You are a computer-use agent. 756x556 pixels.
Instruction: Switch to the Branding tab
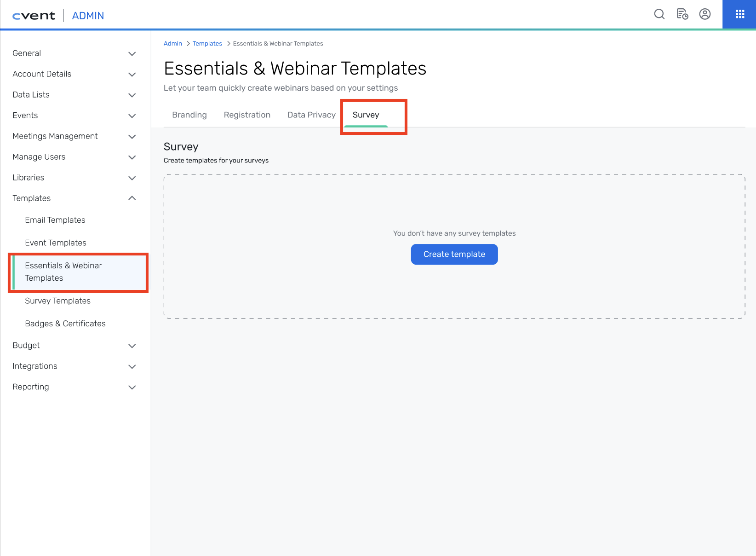click(189, 115)
